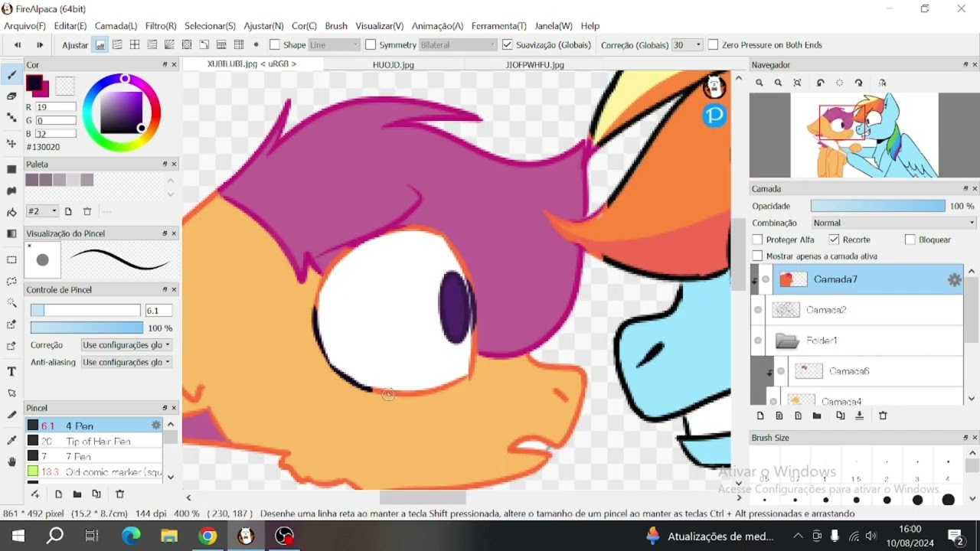The width and height of the screenshot is (980, 551).
Task: Select Old comic marker brush
Action: click(x=94, y=471)
